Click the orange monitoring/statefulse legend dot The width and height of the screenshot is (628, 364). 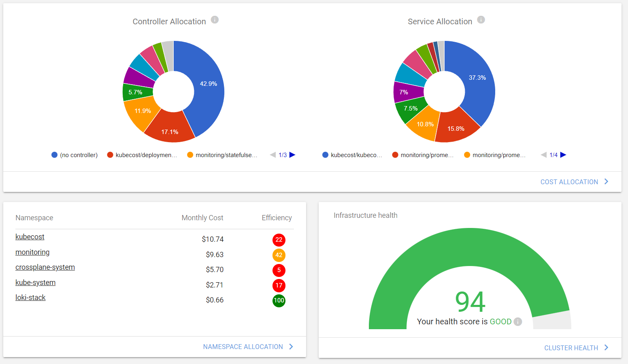click(x=191, y=155)
